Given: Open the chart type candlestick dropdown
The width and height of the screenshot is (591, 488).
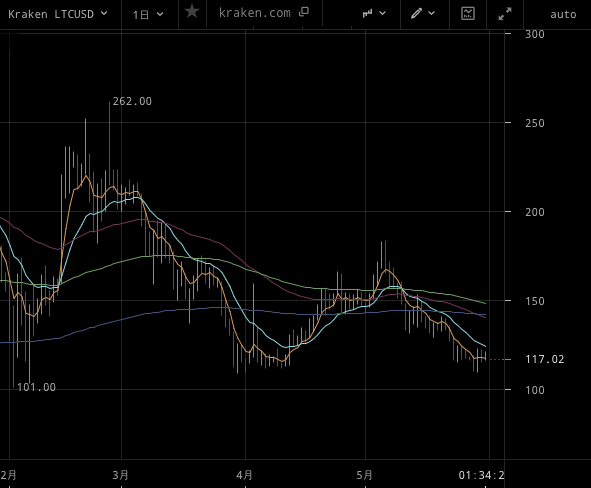Looking at the screenshot, I should point(374,14).
